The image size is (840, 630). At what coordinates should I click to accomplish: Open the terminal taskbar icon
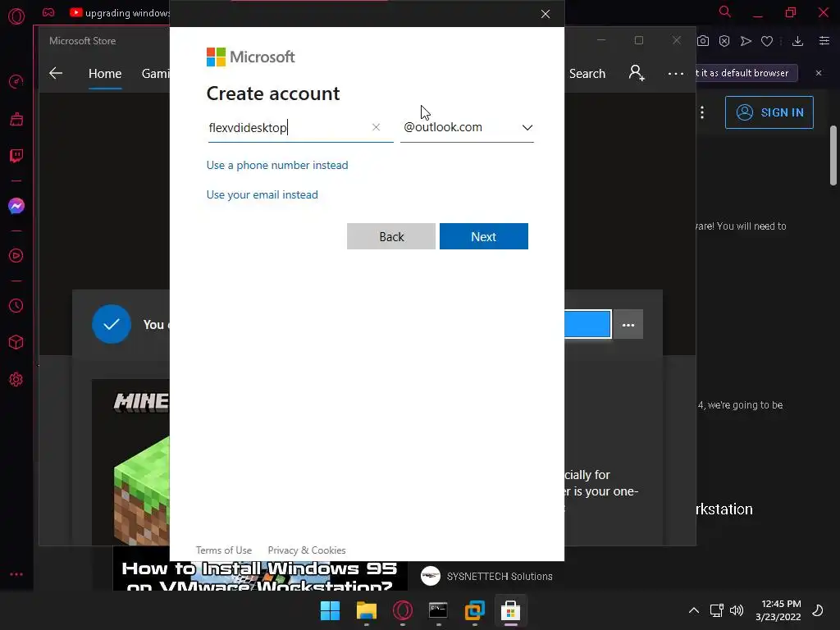click(438, 610)
